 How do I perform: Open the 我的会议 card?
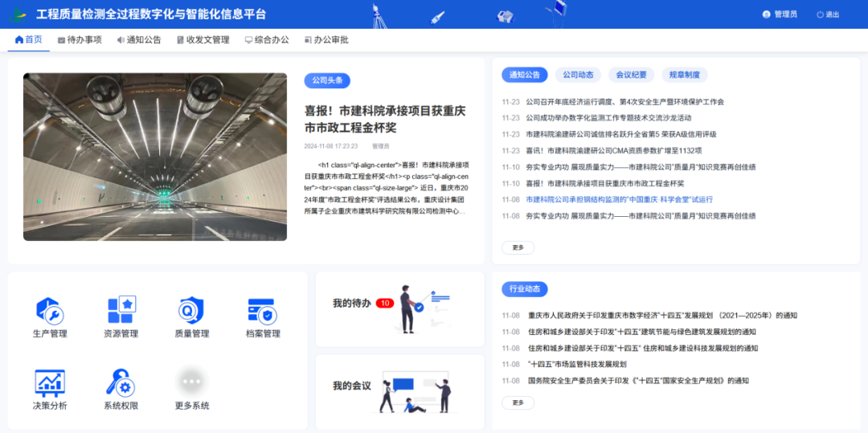click(x=399, y=392)
